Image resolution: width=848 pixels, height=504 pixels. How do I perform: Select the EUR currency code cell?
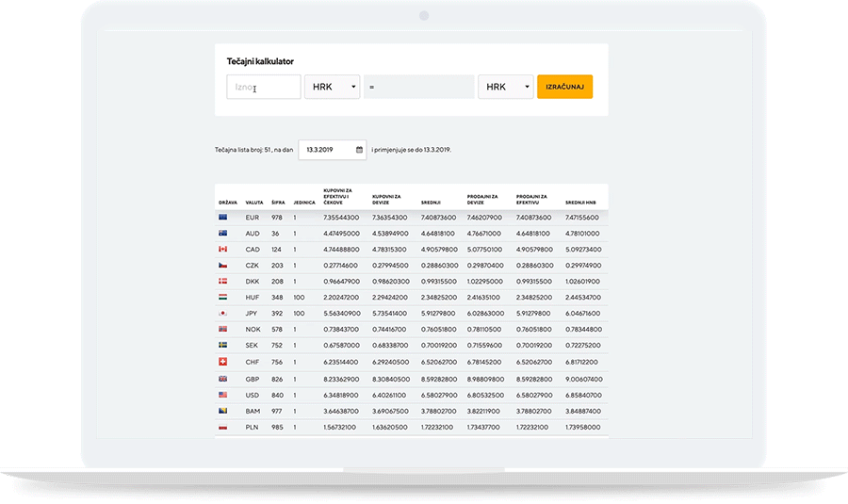253,218
